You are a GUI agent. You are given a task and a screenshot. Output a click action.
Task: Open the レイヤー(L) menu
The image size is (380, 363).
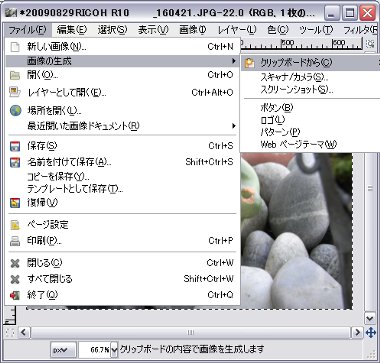coord(237,30)
